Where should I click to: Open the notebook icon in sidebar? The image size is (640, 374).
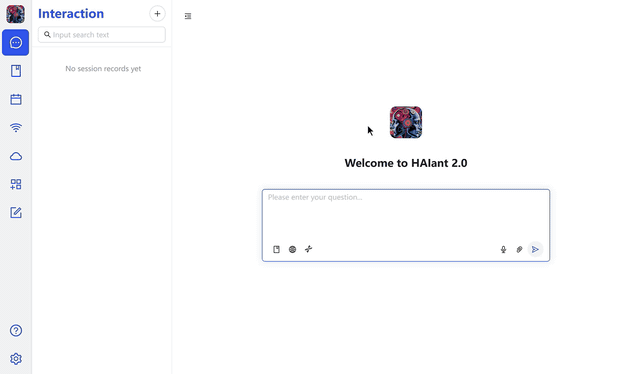(16, 71)
